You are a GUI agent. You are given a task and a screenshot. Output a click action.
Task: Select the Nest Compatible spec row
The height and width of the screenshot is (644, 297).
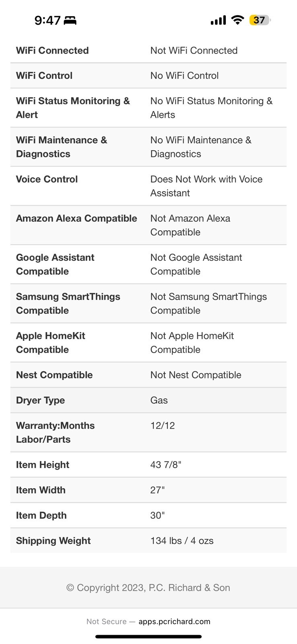click(x=148, y=375)
